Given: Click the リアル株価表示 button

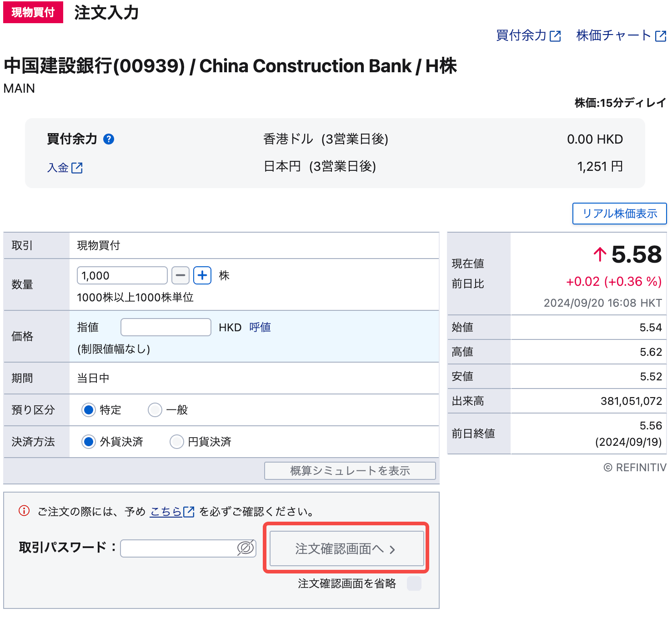Looking at the screenshot, I should point(619,214).
